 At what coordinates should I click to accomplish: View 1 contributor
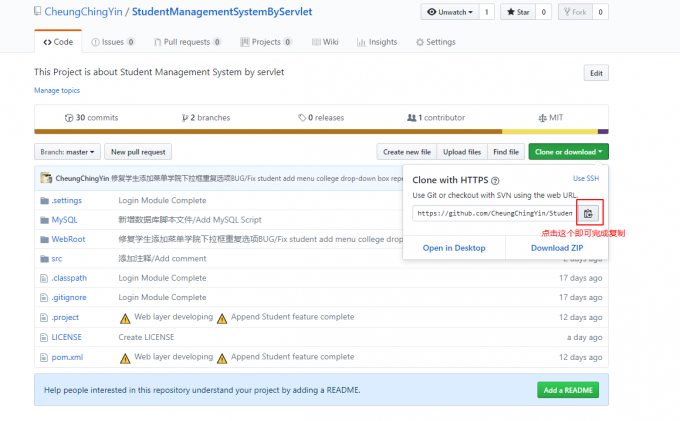(x=436, y=117)
